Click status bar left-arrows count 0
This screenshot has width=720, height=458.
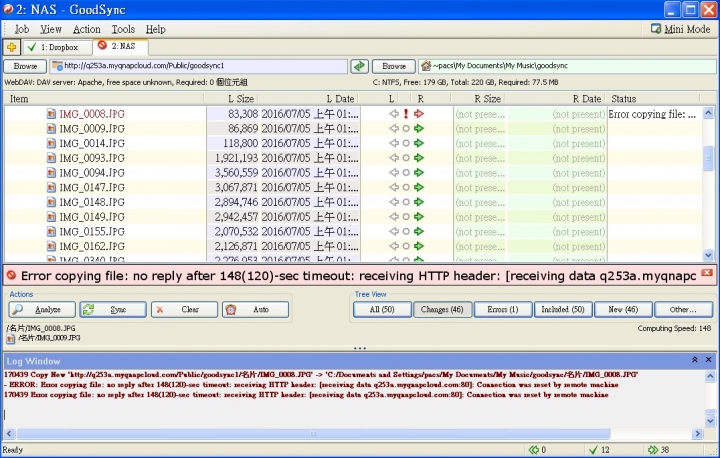537,450
